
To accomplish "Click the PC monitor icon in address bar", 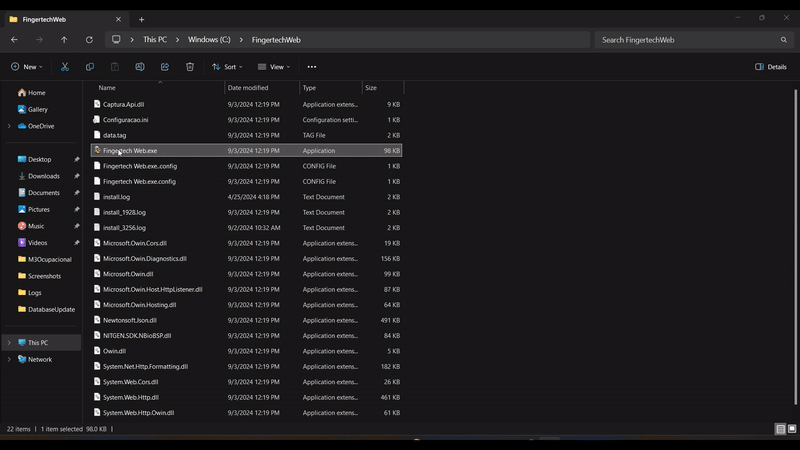I will tap(116, 39).
